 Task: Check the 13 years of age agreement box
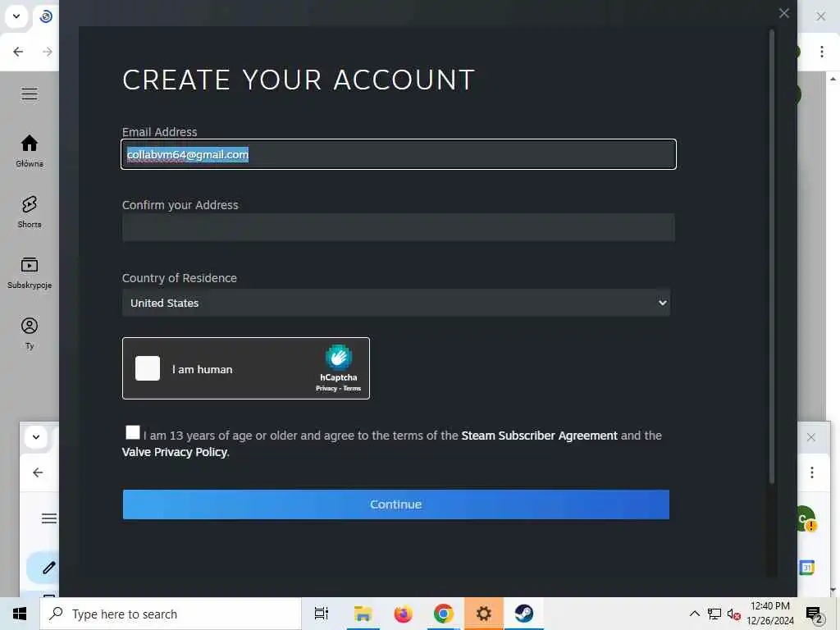coord(132,432)
